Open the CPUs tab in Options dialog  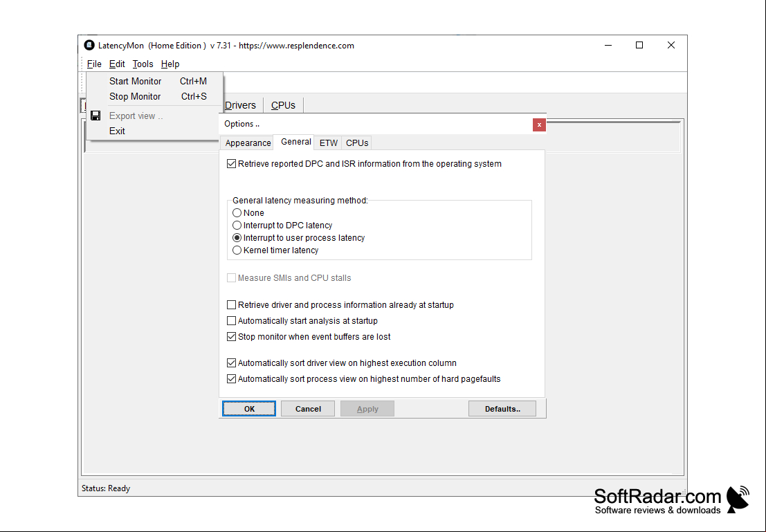[x=357, y=143]
